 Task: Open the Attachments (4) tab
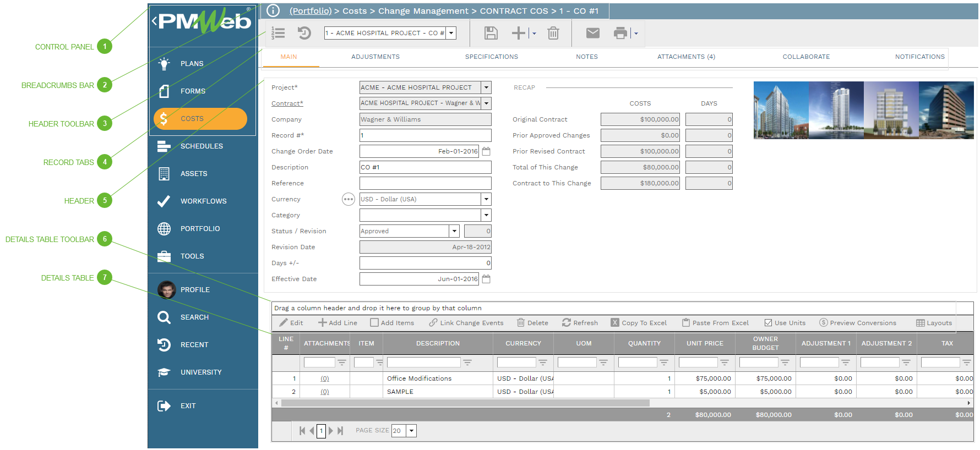[686, 57]
